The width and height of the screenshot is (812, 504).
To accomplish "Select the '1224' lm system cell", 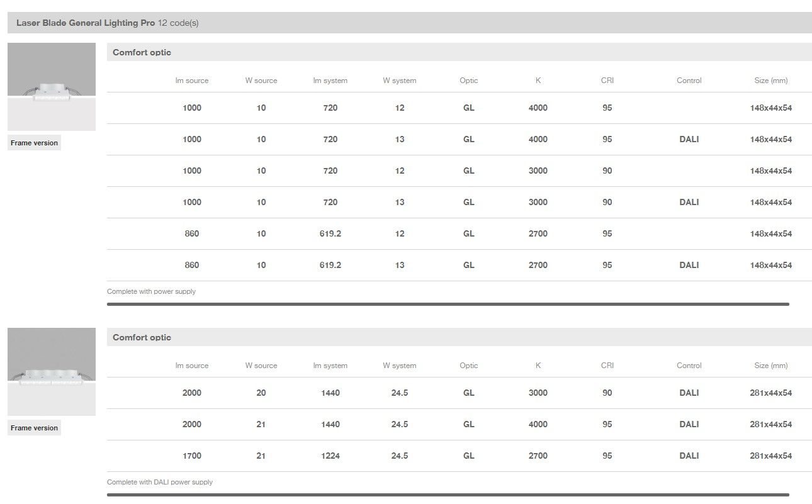I will coord(330,456).
